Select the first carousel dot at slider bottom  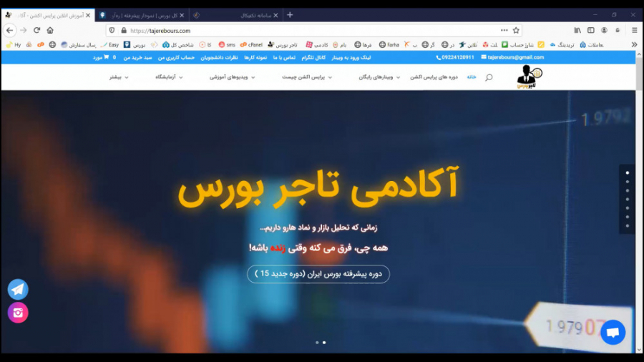pos(317,342)
